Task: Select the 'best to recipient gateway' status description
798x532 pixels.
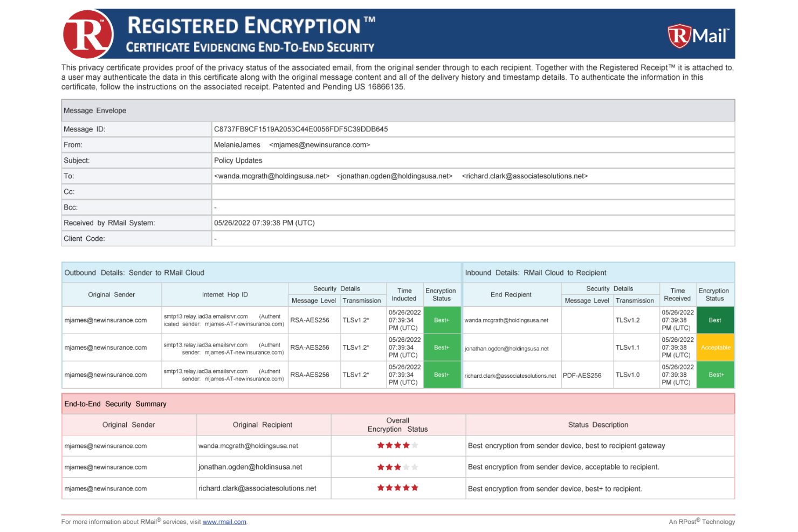Action: (x=567, y=446)
